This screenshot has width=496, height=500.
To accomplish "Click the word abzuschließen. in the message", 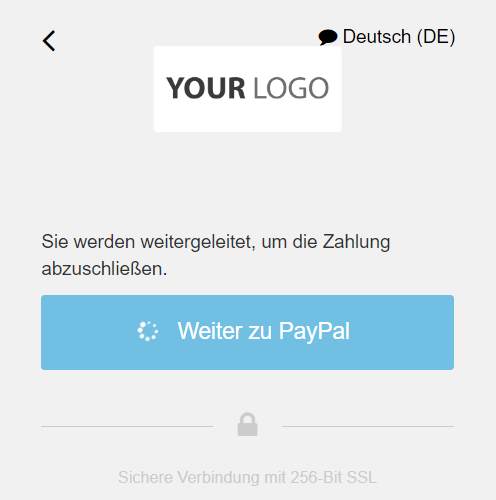I will [x=104, y=269].
